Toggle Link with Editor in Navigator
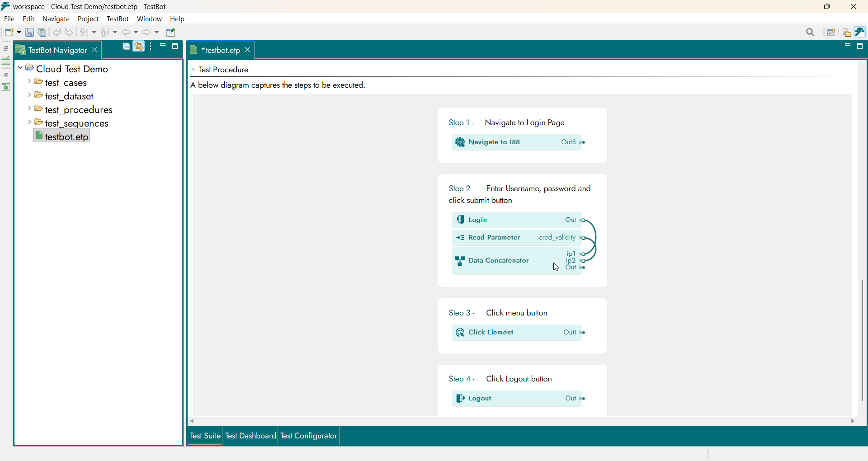 point(139,47)
